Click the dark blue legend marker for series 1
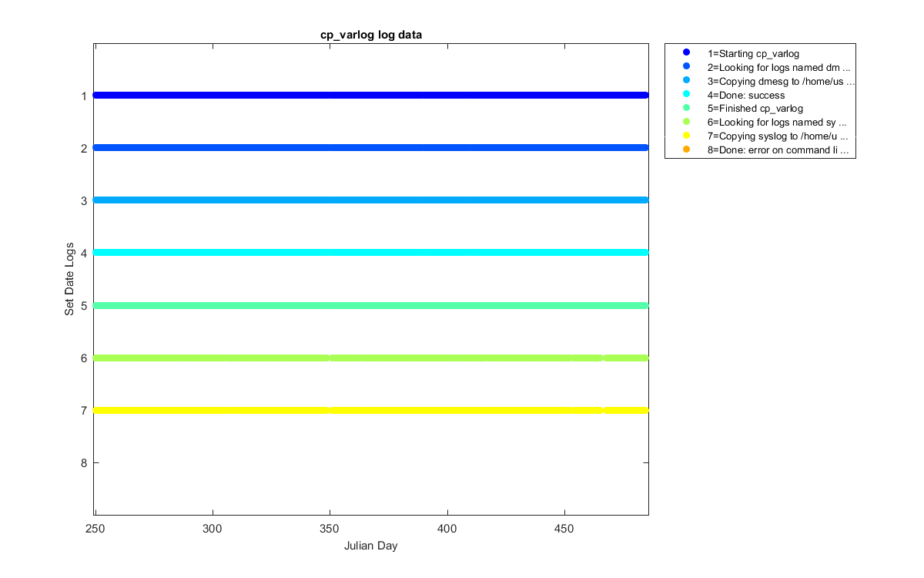 pos(686,52)
